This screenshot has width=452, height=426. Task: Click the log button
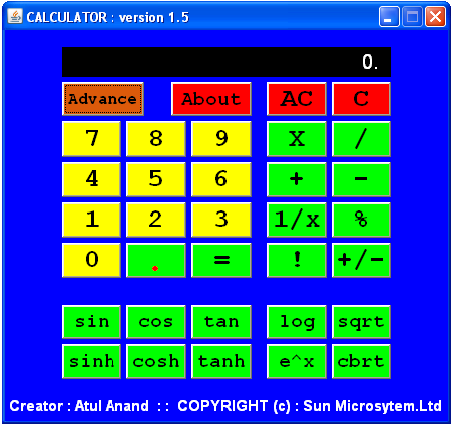tap(297, 322)
